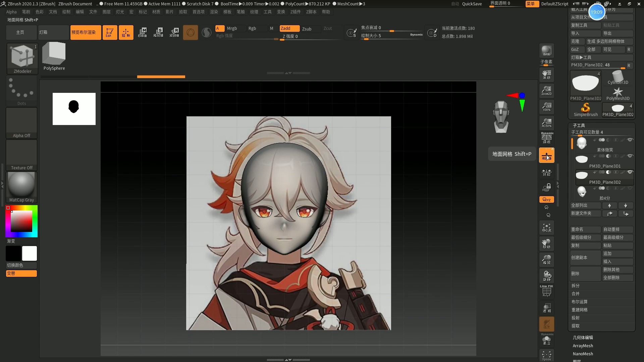Viewport: 644px width, 362px height.
Task: Click the Scroll (滚动) canvas button
Action: (546, 74)
